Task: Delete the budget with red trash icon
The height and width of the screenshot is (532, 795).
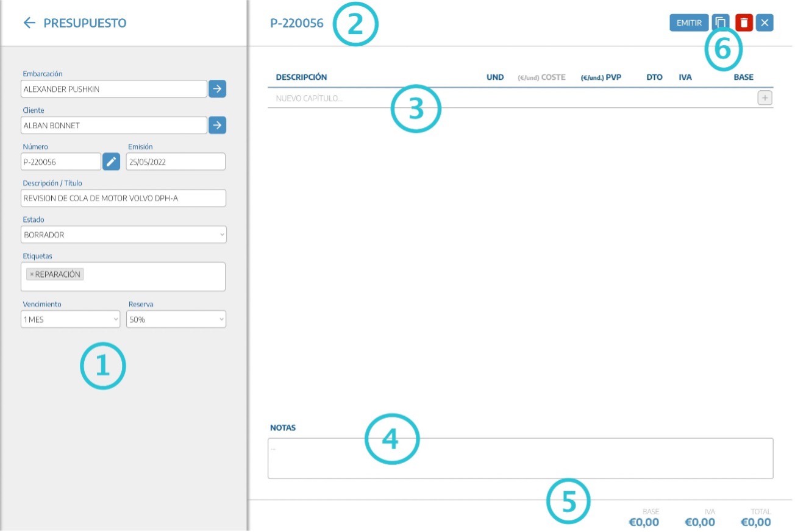Action: 744,23
